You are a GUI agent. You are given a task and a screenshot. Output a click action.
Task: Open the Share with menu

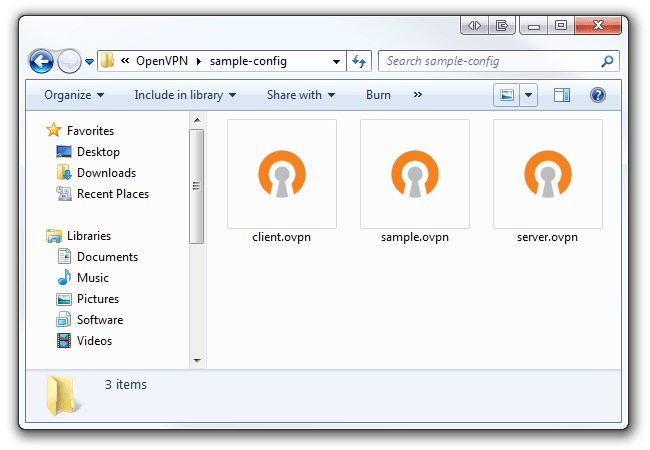[300, 95]
